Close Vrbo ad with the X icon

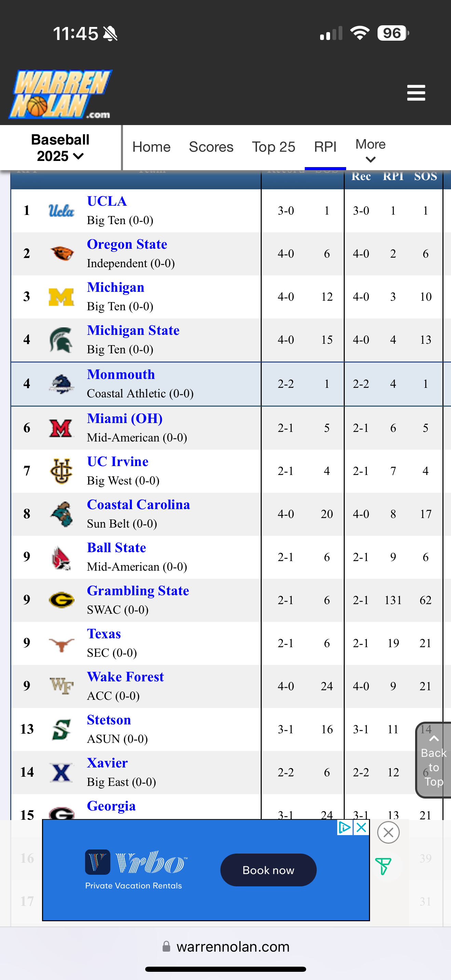tap(361, 827)
